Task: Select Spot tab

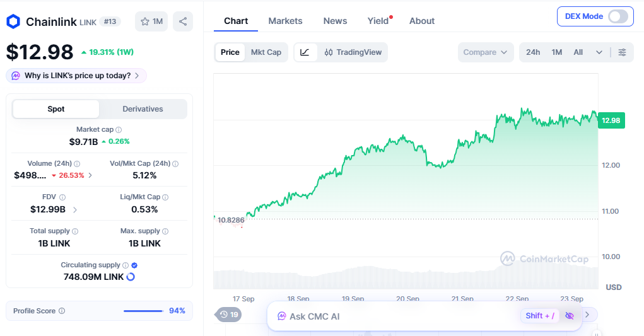Action: pyautogui.click(x=56, y=109)
